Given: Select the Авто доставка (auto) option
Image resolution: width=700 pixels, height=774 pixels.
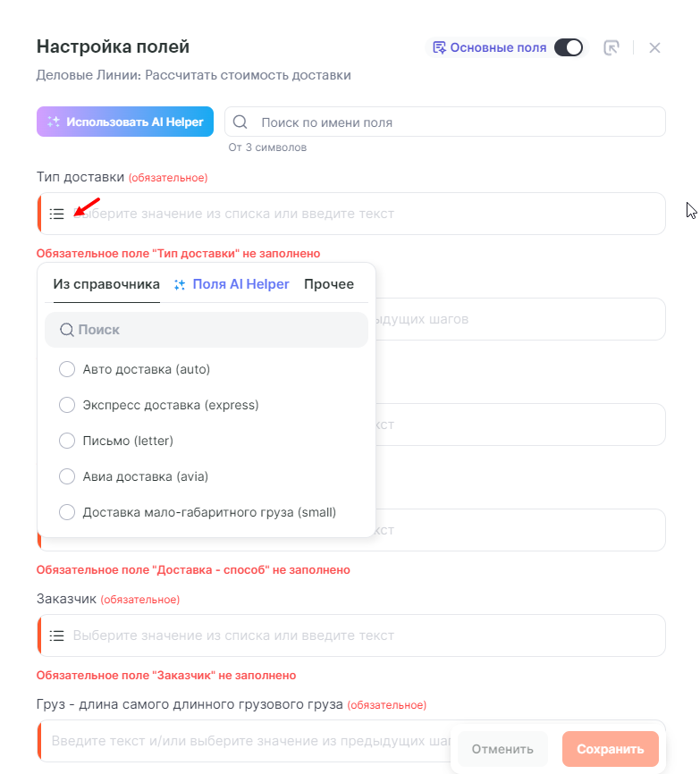Looking at the screenshot, I should coord(67,369).
